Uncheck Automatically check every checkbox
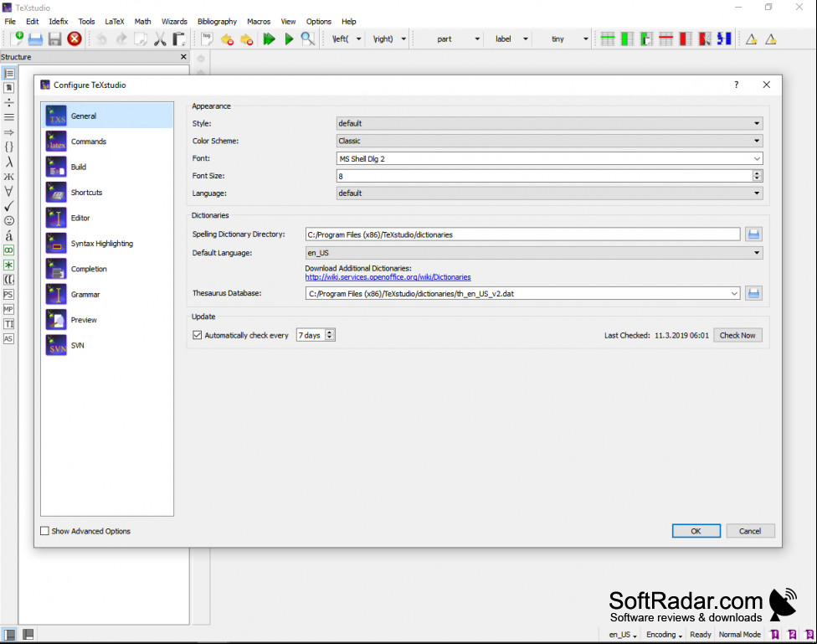 pos(197,335)
